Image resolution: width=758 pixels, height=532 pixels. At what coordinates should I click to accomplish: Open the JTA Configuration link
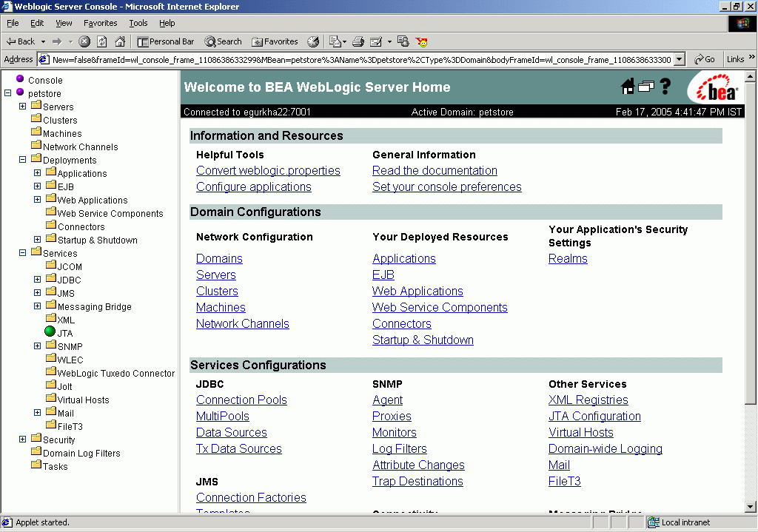594,417
